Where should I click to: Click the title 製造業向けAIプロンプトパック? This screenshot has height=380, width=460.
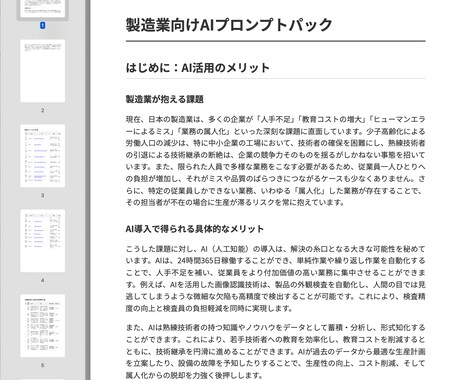point(229,25)
